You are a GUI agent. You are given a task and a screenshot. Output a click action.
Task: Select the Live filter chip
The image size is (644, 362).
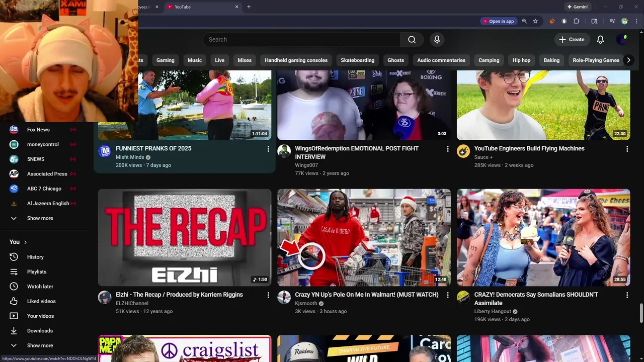click(x=220, y=60)
